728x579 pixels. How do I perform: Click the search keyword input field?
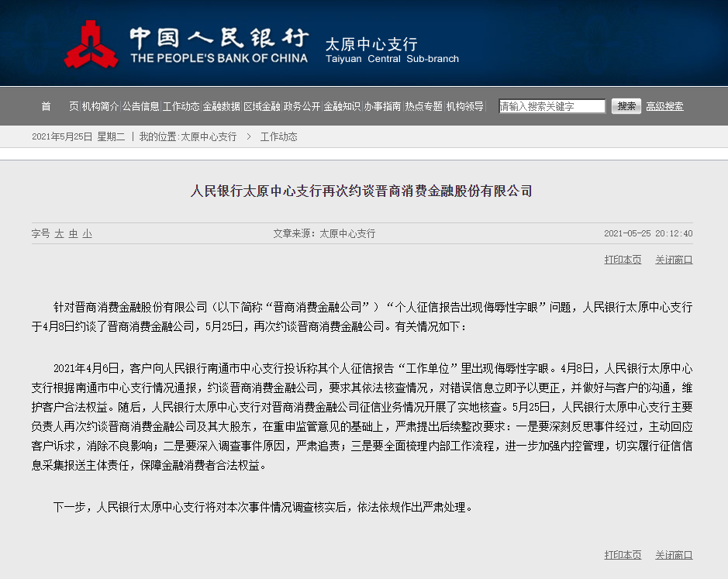coord(552,106)
